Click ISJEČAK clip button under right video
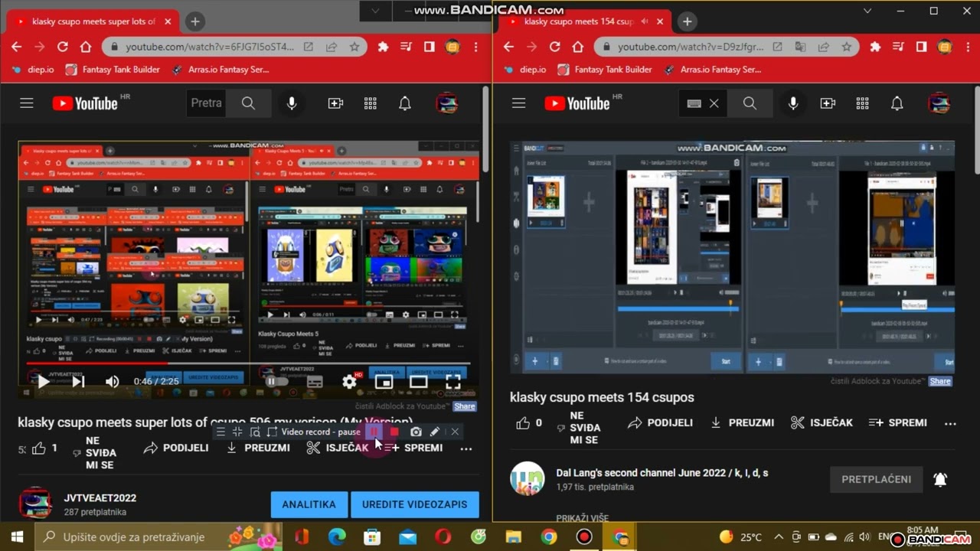This screenshot has height=551, width=980. [x=821, y=422]
